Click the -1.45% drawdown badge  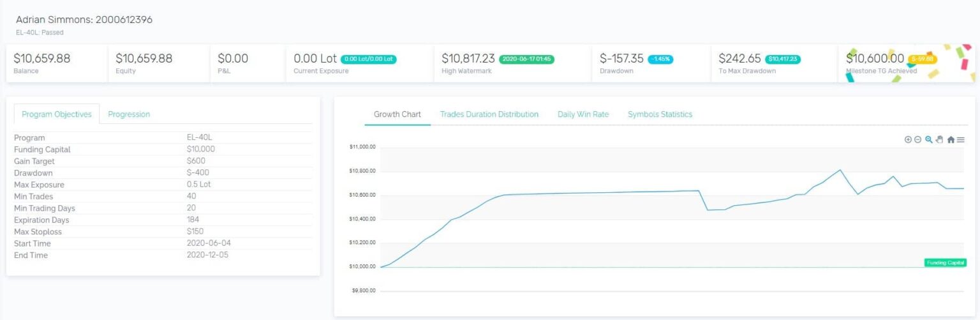tap(660, 59)
